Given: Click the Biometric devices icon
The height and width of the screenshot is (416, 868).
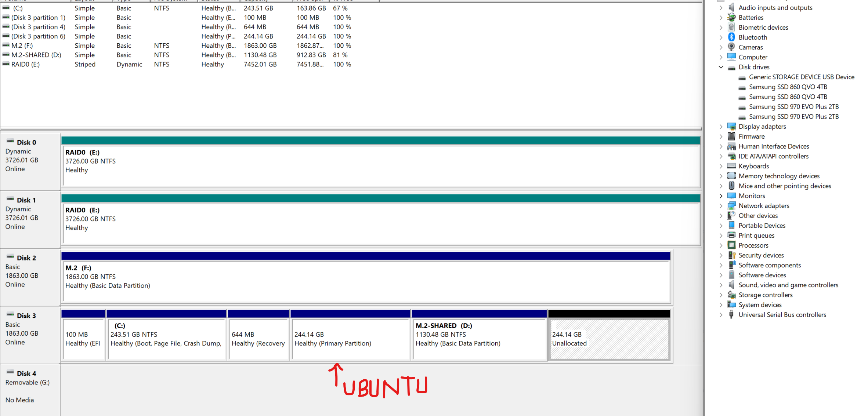Looking at the screenshot, I should coord(731,27).
